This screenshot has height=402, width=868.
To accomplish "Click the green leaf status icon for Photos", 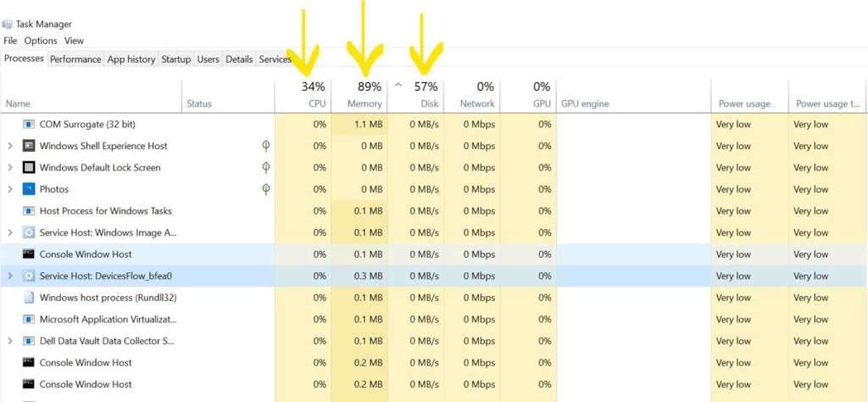I will 266,189.
